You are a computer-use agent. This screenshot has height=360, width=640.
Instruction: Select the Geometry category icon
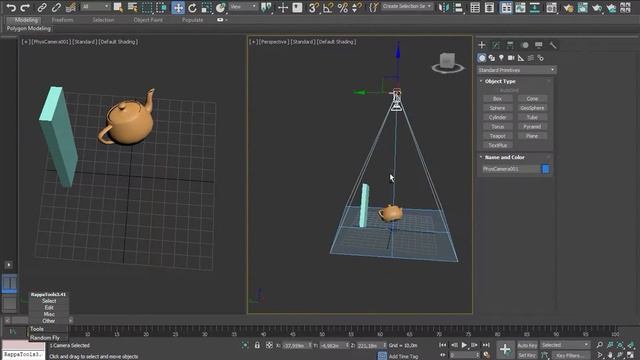pos(482,58)
